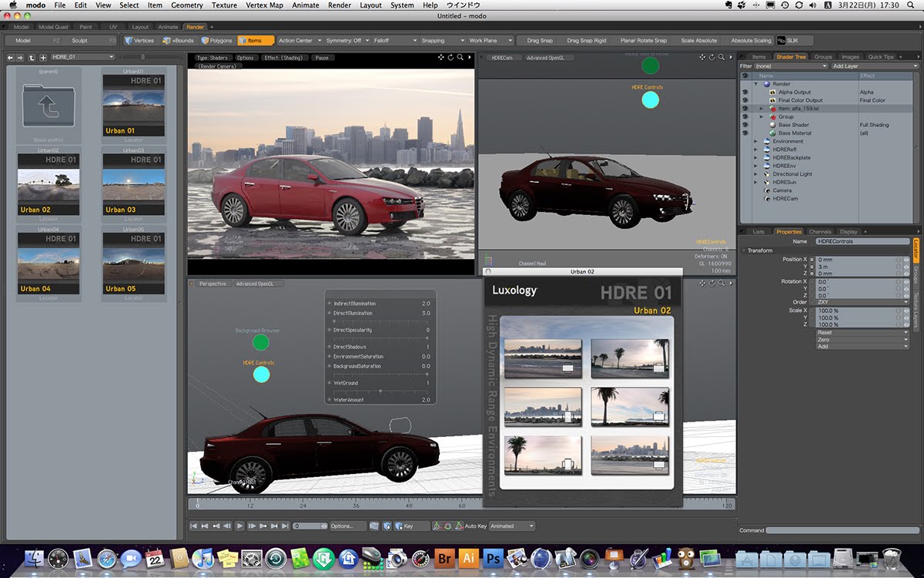Image resolution: width=924 pixels, height=578 pixels.
Task: Click the Pause button in render preview
Action: pos(322,58)
